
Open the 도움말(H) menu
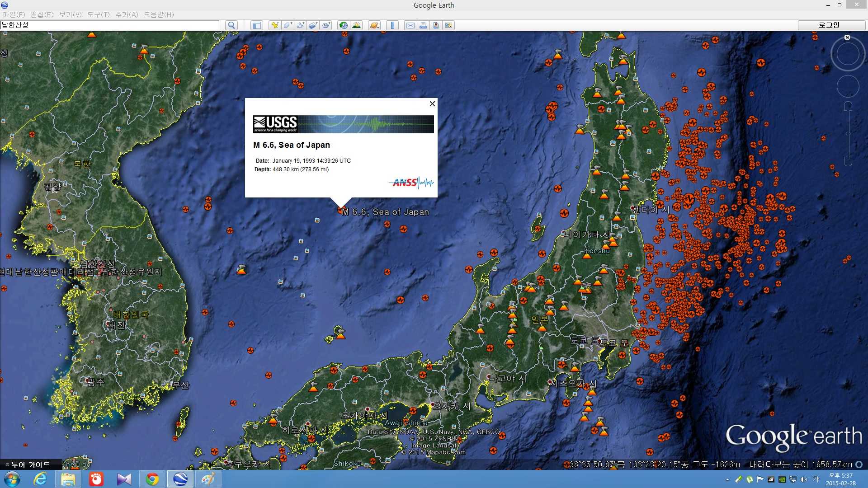click(159, 14)
